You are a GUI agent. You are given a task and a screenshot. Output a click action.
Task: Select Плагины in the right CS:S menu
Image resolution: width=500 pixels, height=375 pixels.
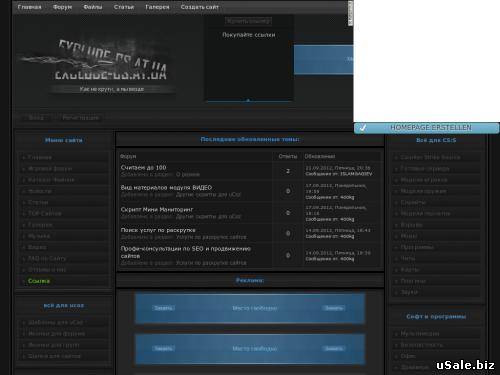click(413, 281)
